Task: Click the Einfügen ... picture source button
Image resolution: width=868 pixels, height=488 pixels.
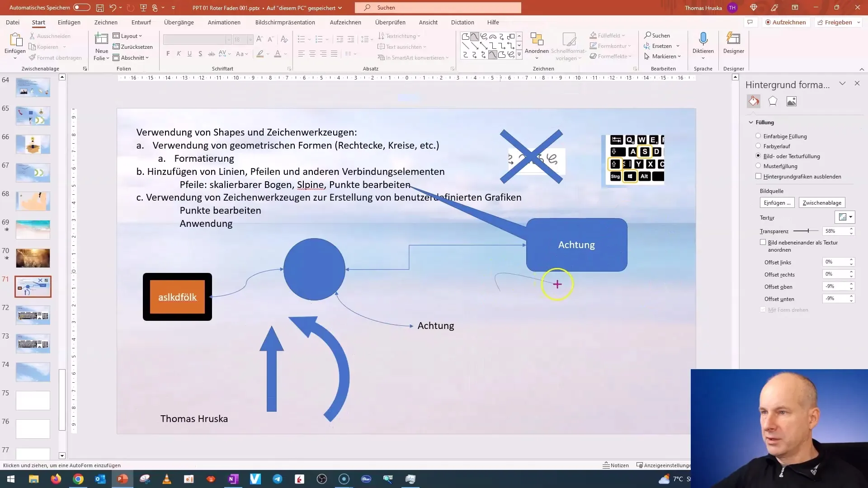Action: click(777, 203)
